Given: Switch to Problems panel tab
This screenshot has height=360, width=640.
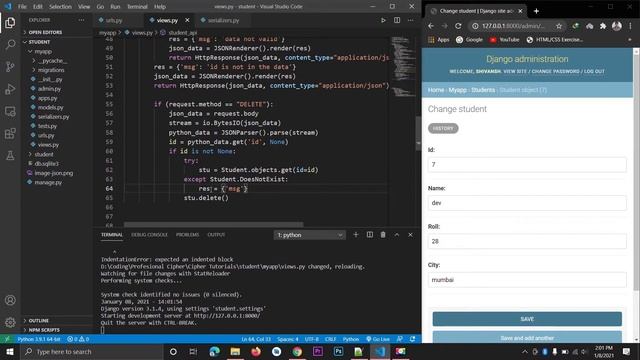Looking at the screenshot, I should tap(187, 235).
